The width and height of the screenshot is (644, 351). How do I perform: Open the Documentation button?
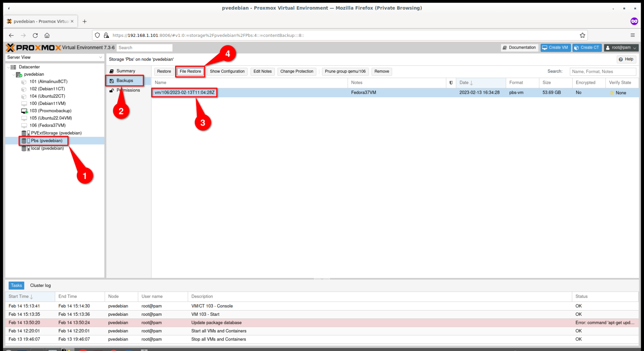[519, 48]
